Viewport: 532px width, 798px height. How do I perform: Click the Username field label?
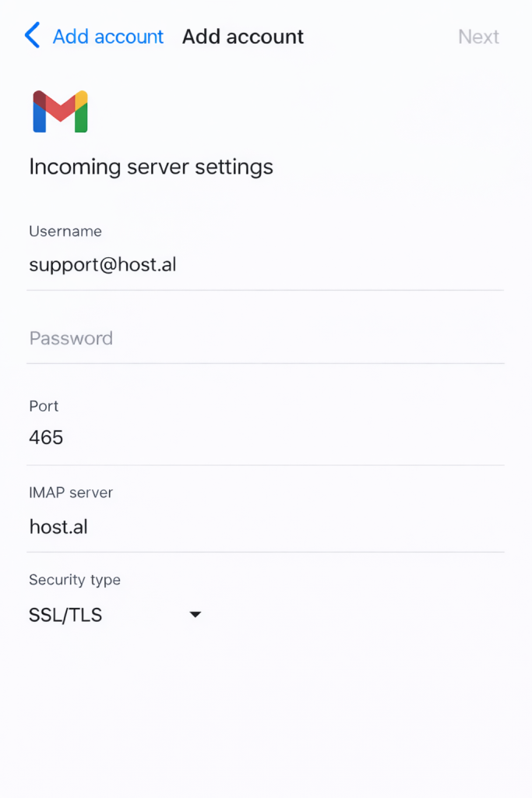pyautogui.click(x=65, y=231)
